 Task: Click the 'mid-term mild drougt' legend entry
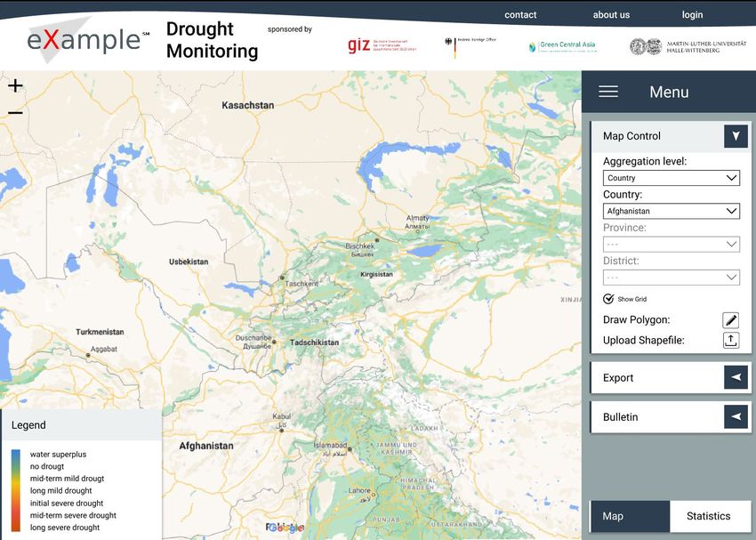pos(67,479)
